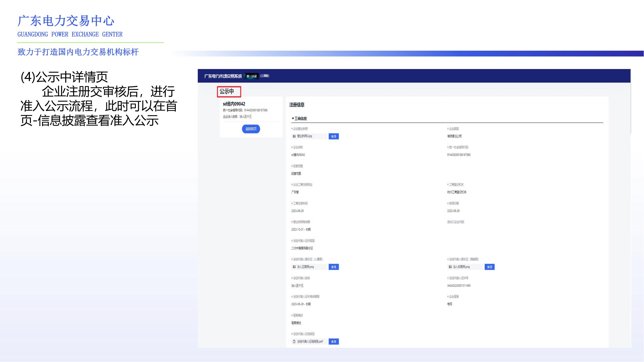The width and height of the screenshot is (644, 362).
Task: Preview the 法人正面照.png file
Action: (x=333, y=267)
